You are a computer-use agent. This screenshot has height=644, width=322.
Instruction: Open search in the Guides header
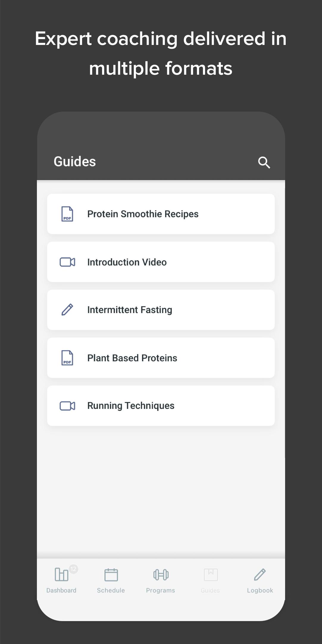[264, 162]
